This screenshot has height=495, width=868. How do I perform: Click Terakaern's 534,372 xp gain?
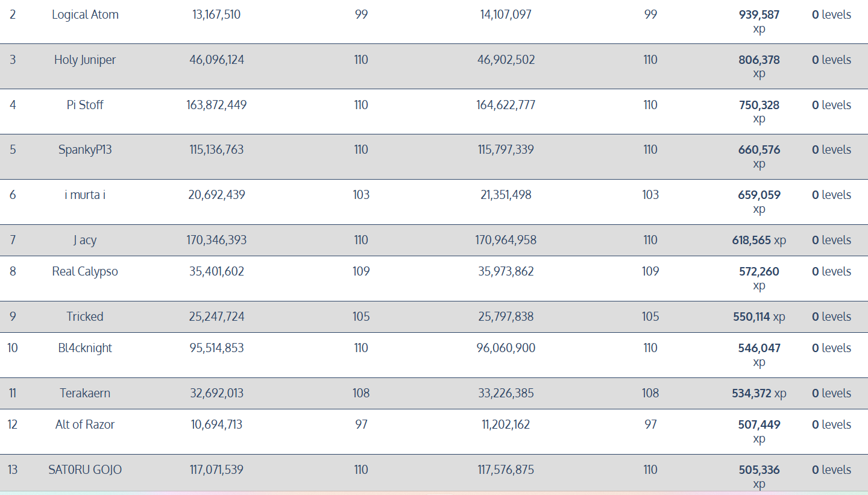coord(759,393)
